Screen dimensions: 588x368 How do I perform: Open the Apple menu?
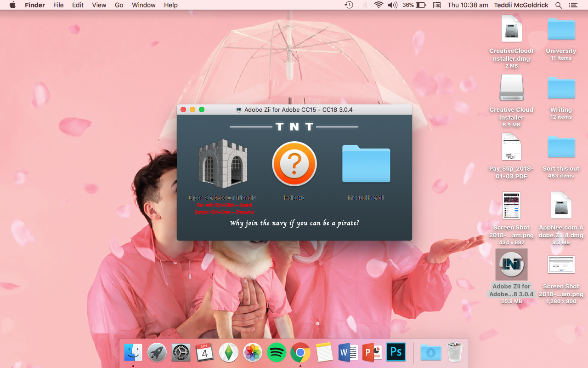point(12,5)
